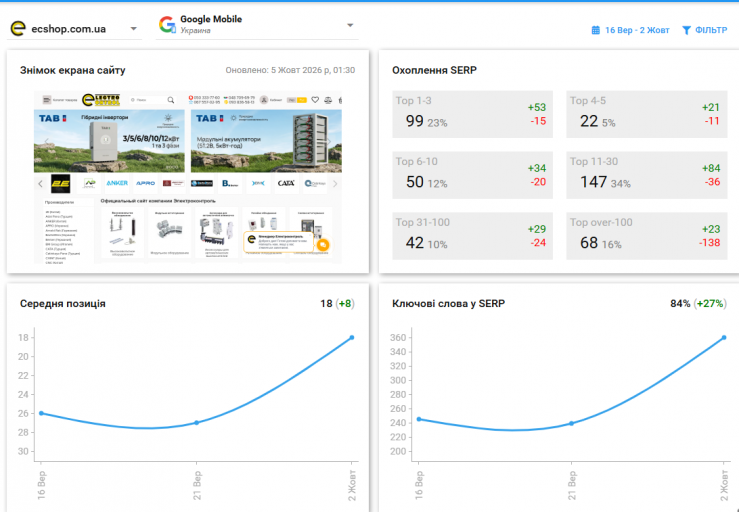The image size is (739, 512).
Task: Click the +53 value in Top 1-3
Action: (537, 107)
